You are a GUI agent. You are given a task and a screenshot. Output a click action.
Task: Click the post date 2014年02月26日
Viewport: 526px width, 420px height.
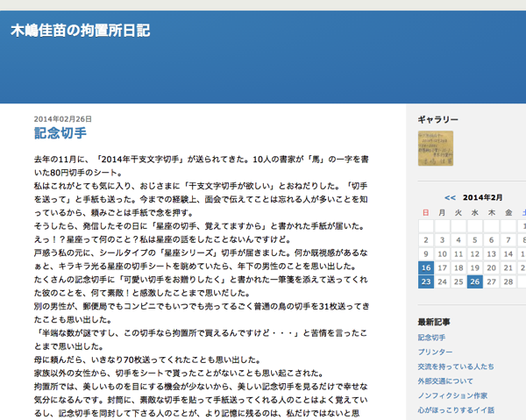click(x=63, y=119)
